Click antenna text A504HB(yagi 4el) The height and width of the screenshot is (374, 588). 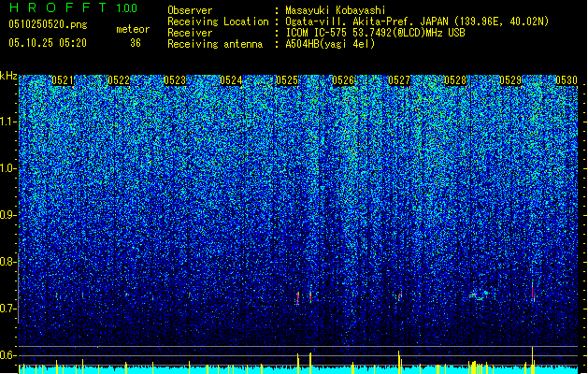pos(330,44)
